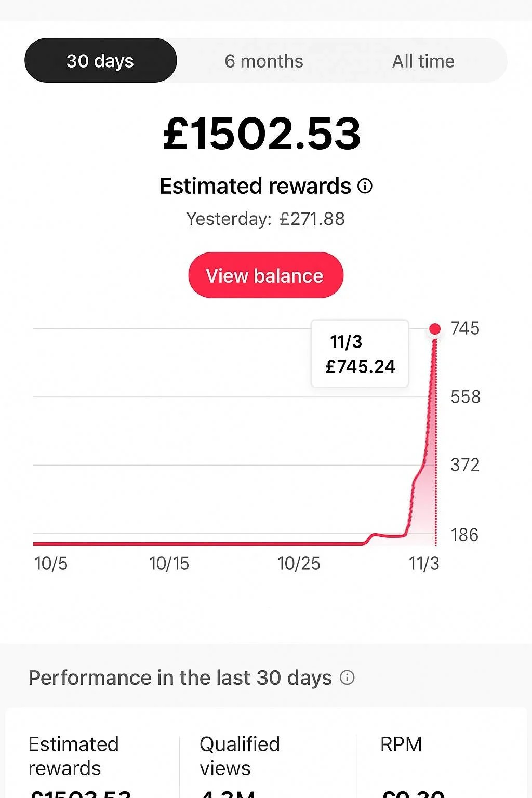532x798 pixels.
Task: Click the 186 value on chart axis
Action: (x=464, y=535)
